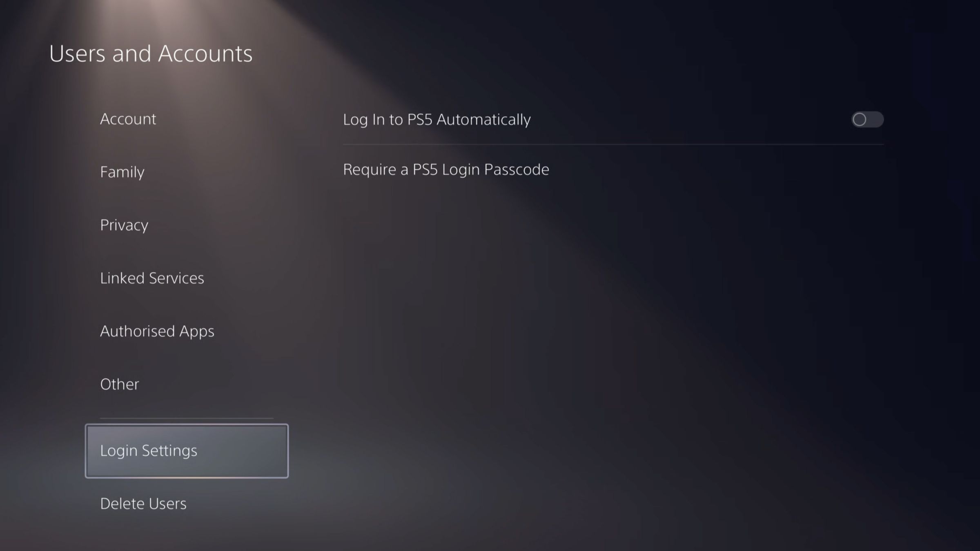Enable Log In to PS5 Automatically switch
980x551 pixels.
pos(868,119)
